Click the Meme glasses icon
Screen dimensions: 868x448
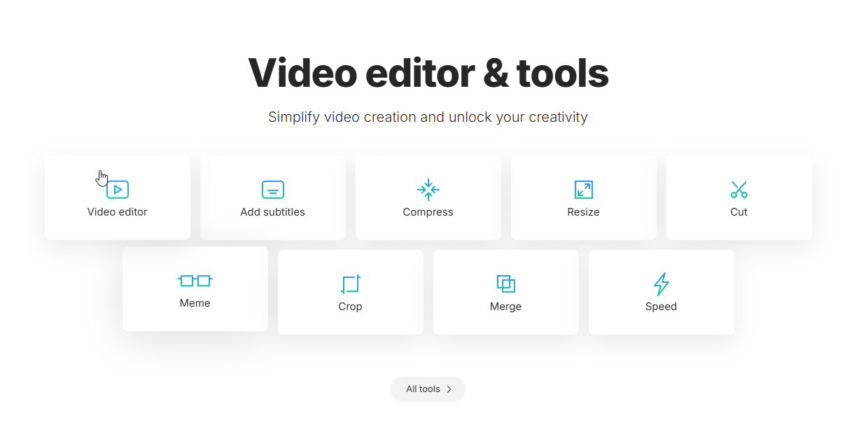pos(195,281)
